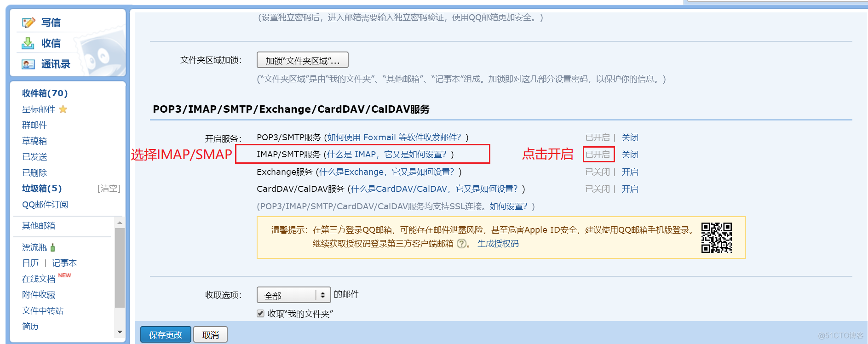The width and height of the screenshot is (868, 344).
Task: Click the 收信 inbox download icon
Action: 28,43
